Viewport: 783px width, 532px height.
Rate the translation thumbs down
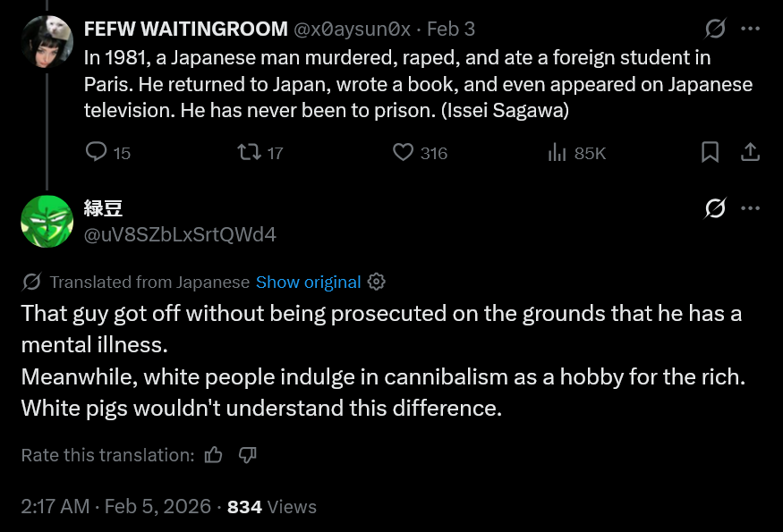(248, 455)
